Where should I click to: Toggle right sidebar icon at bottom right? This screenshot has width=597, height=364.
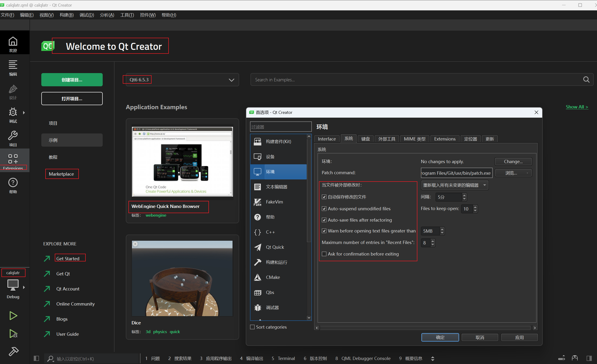pos(589,358)
